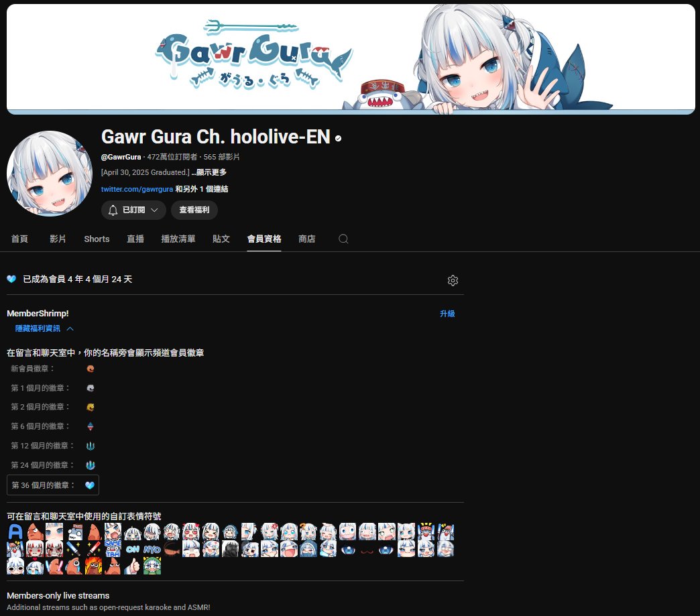Viewport: 700px width, 616px height.
Task: Click the 24-month trident badge icon
Action: [x=90, y=465]
